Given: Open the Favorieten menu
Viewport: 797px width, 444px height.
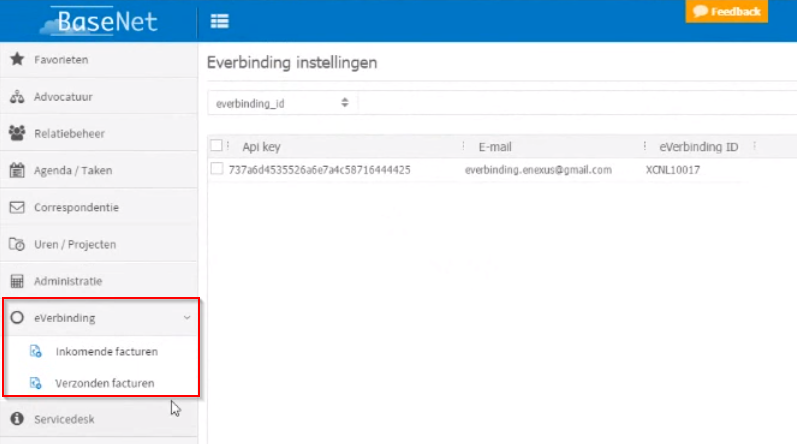Looking at the screenshot, I should pos(99,59).
